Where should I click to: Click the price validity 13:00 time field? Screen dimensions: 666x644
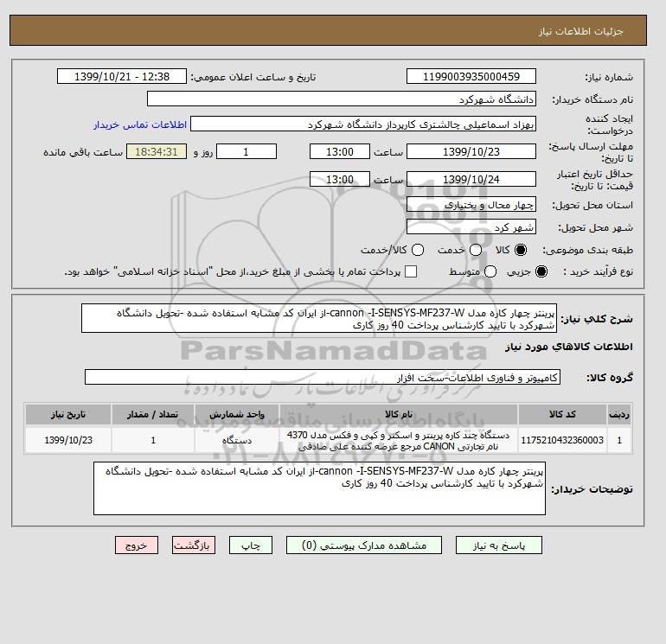[x=340, y=179]
